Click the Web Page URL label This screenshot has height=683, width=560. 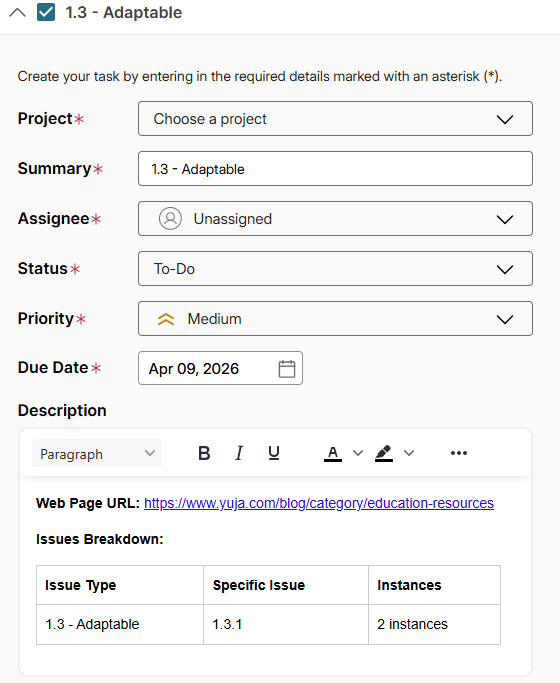click(x=88, y=503)
